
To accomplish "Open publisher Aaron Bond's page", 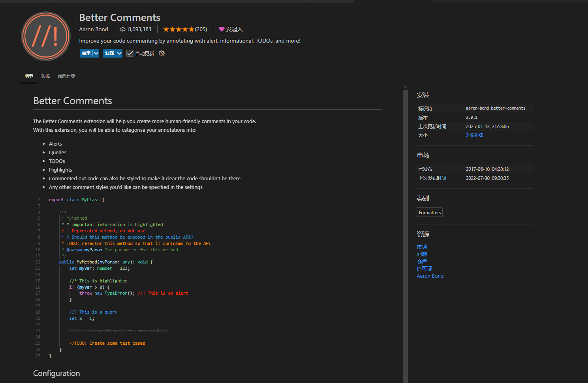I will 94,29.
